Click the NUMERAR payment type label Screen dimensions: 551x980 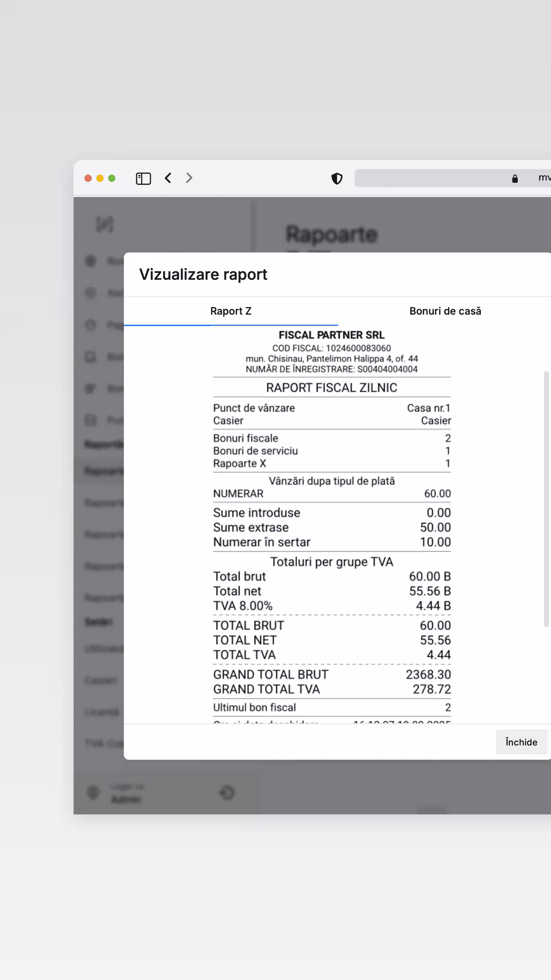(x=238, y=494)
